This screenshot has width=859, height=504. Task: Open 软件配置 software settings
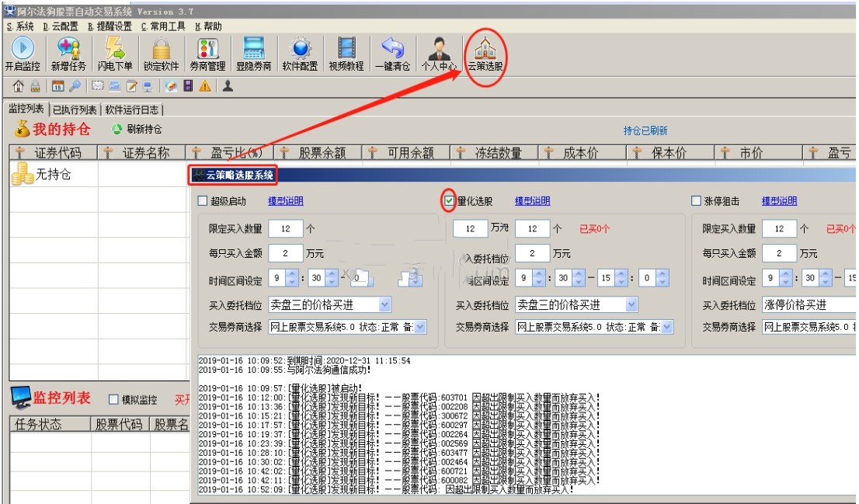click(x=300, y=53)
